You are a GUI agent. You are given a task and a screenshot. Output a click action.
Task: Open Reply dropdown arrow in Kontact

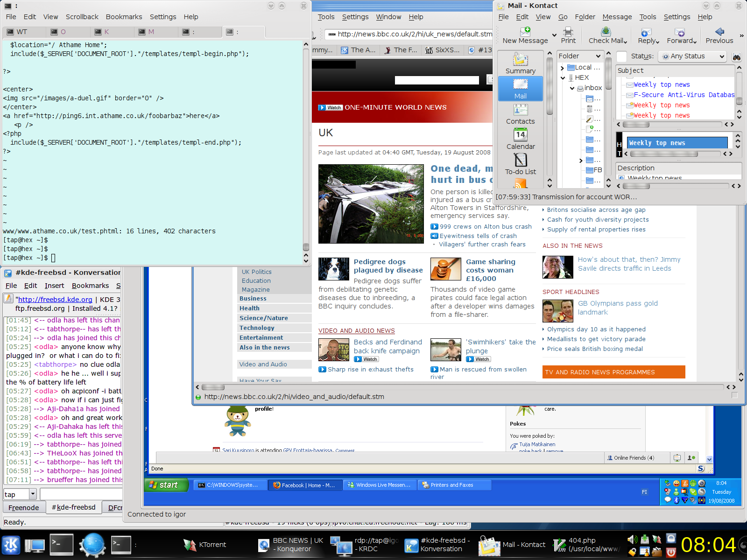657,42
